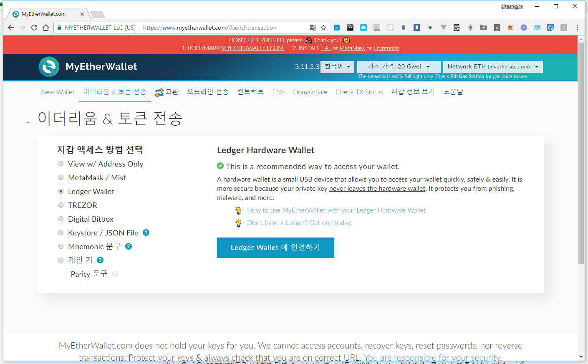Select Ledger Wallet radio button

click(x=61, y=192)
